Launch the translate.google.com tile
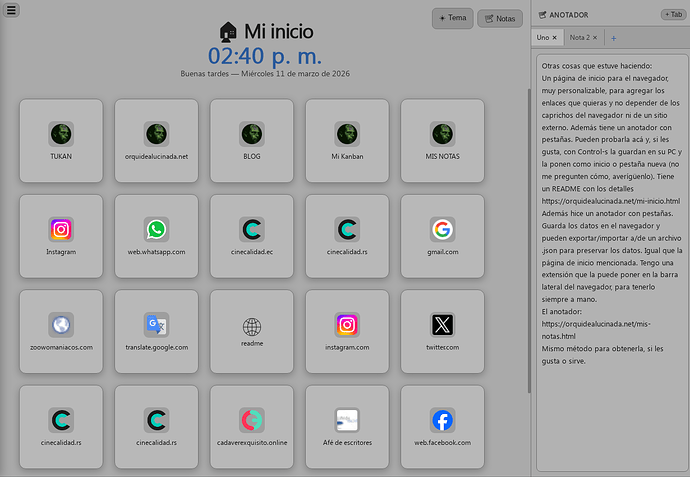 tap(157, 330)
